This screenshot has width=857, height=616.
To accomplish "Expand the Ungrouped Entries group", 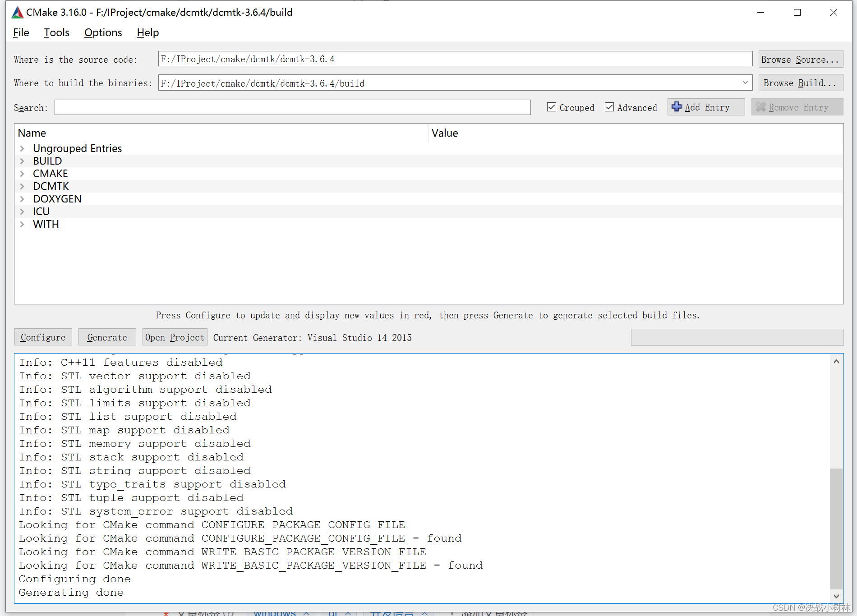I will 23,148.
